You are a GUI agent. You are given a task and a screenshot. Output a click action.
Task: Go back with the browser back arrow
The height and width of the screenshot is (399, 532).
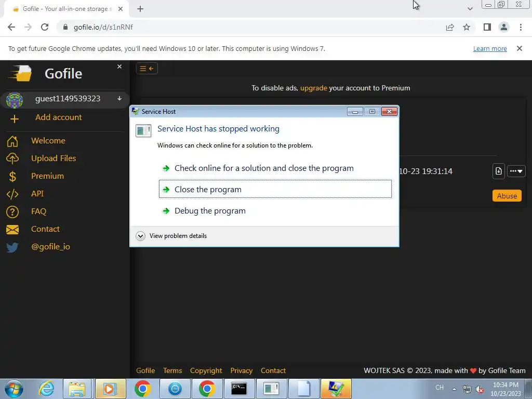[11, 27]
